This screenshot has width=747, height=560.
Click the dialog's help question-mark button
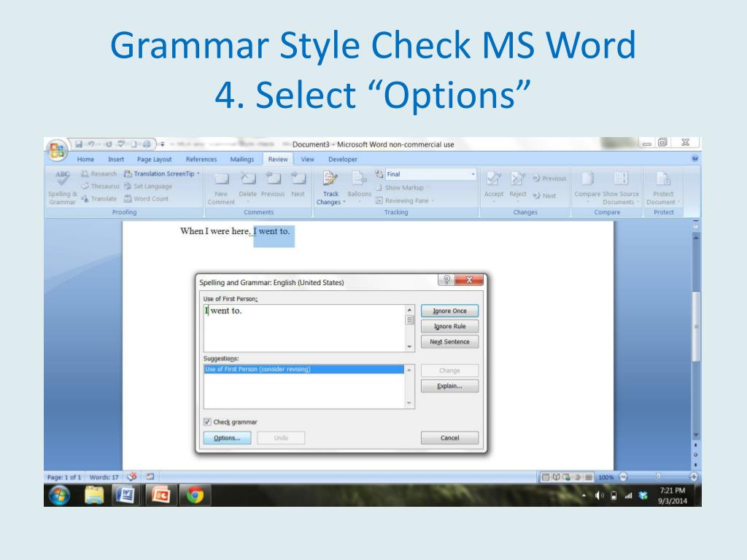click(x=446, y=280)
